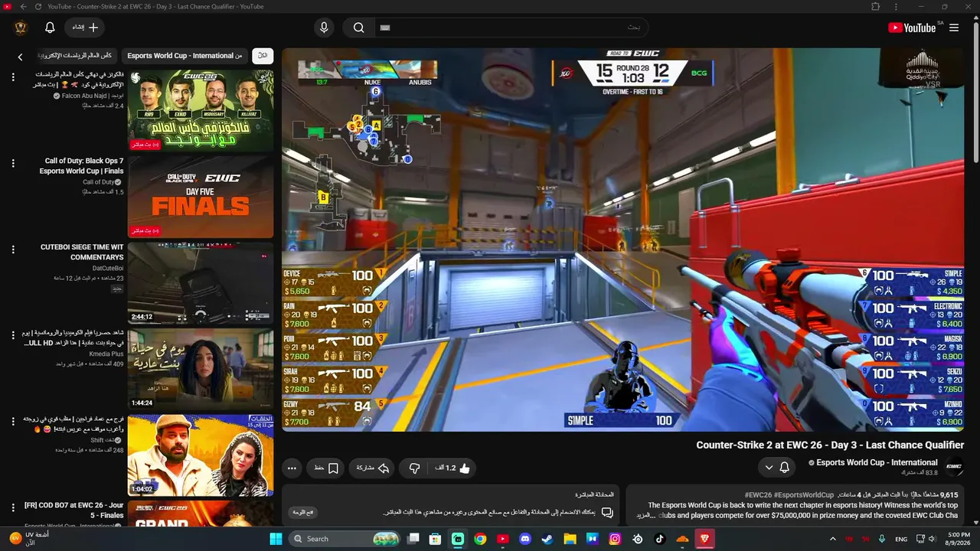980x551 pixels.
Task: Visit the Kmedia Plus channel name
Action: [106, 354]
